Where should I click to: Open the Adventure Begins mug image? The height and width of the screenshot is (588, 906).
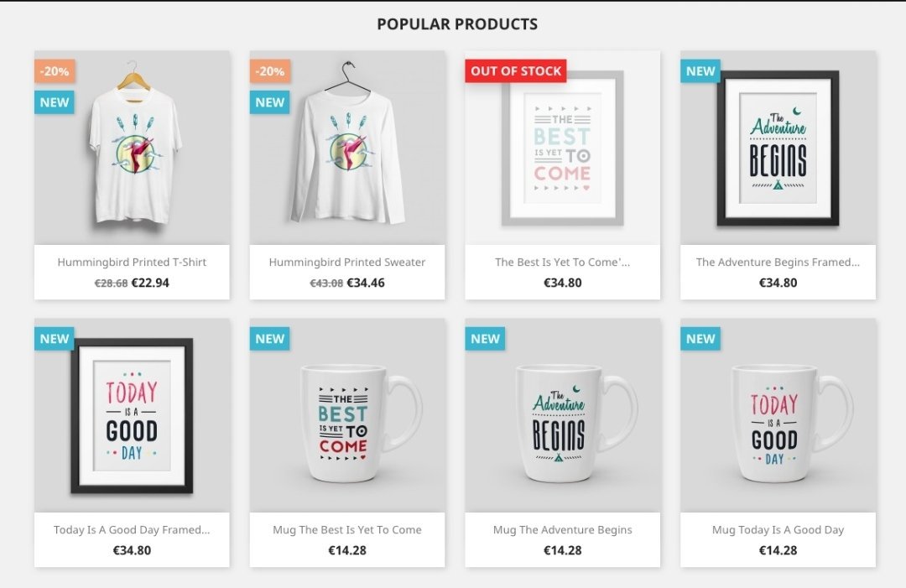pyautogui.click(x=562, y=415)
